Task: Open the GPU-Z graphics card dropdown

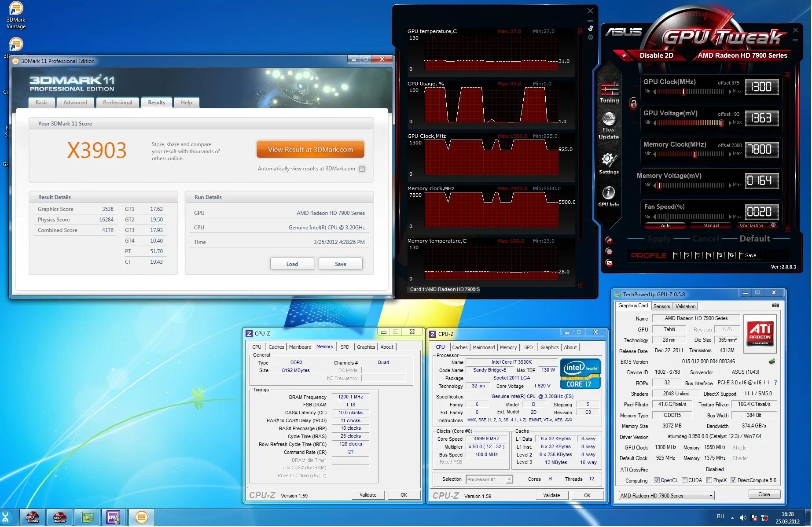Action: (x=666, y=496)
